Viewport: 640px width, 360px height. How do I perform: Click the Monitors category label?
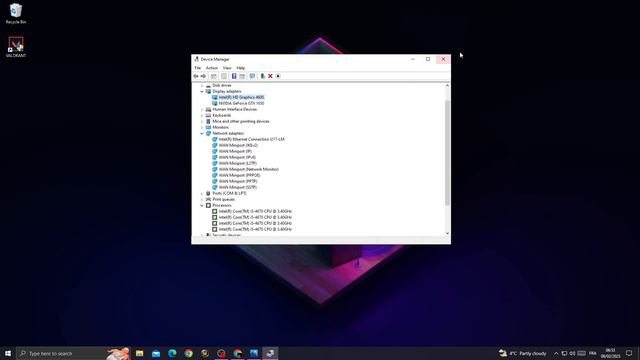coord(220,127)
